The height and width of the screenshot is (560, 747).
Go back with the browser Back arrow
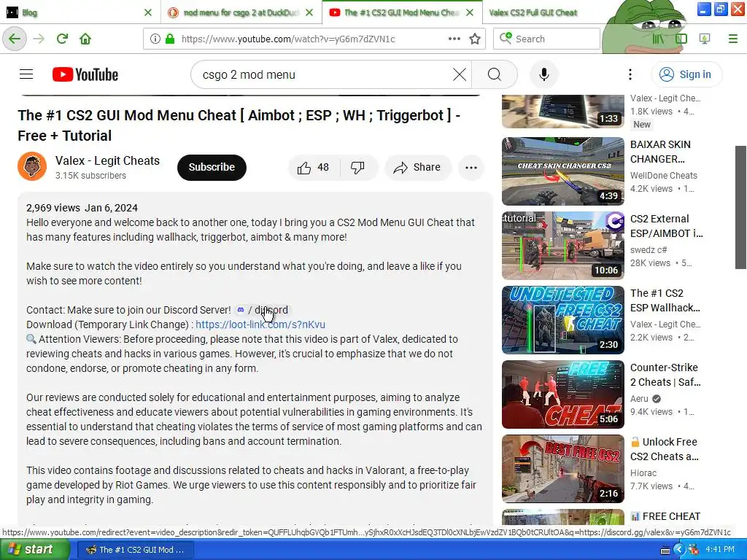(x=15, y=39)
